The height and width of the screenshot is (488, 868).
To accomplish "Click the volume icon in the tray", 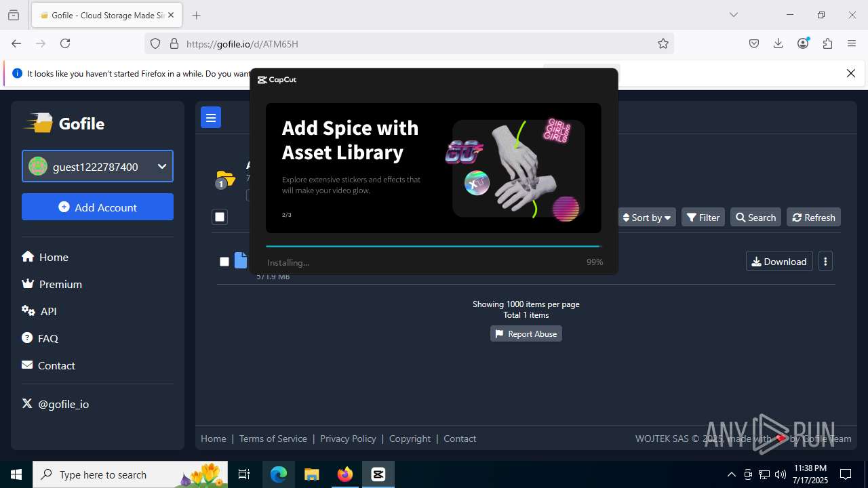I will pyautogui.click(x=781, y=474).
